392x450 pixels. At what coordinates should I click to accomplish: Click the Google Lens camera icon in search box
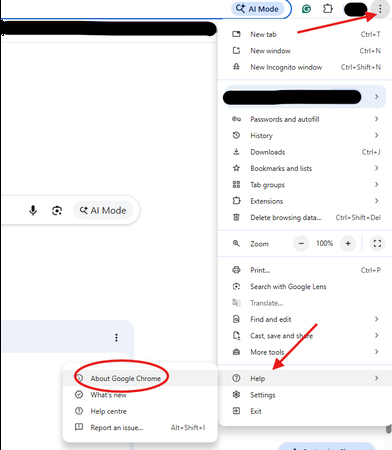click(57, 211)
